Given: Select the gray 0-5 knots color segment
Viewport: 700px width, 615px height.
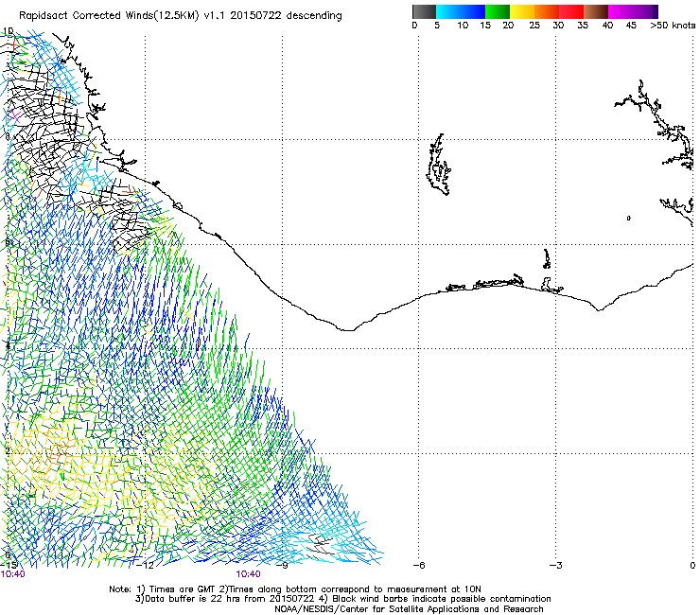Looking at the screenshot, I should pyautogui.click(x=424, y=11).
